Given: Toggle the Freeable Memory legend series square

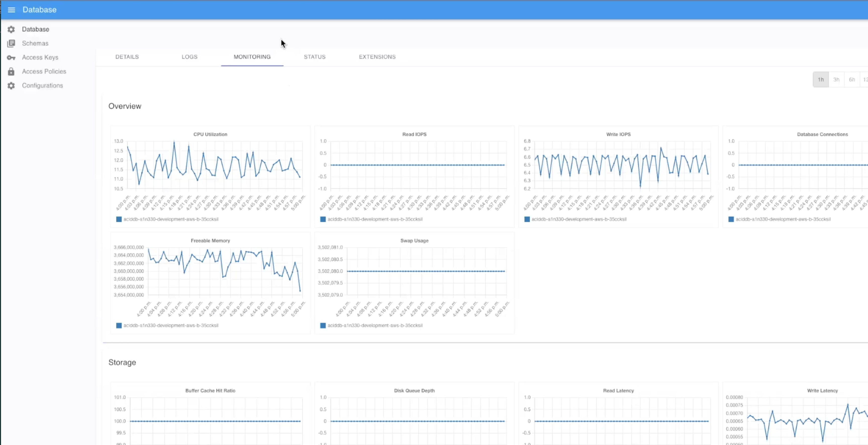Looking at the screenshot, I should click(x=119, y=326).
